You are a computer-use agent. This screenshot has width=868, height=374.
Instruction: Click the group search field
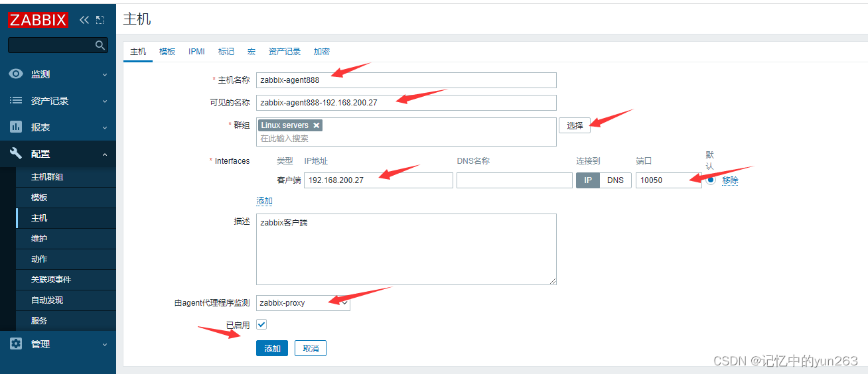(x=406, y=139)
